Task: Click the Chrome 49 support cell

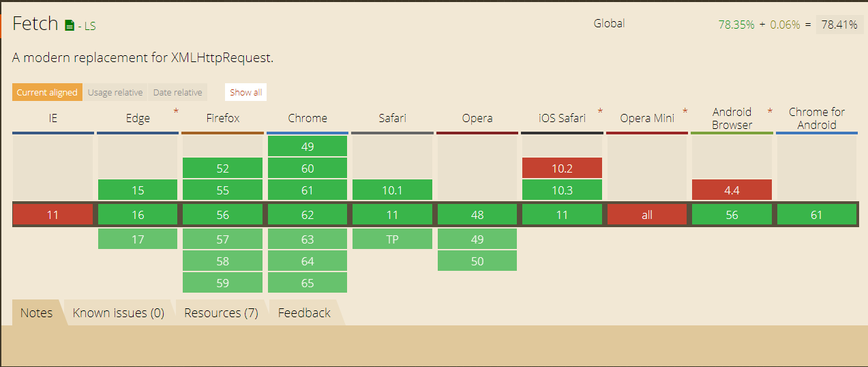Action: tap(308, 147)
